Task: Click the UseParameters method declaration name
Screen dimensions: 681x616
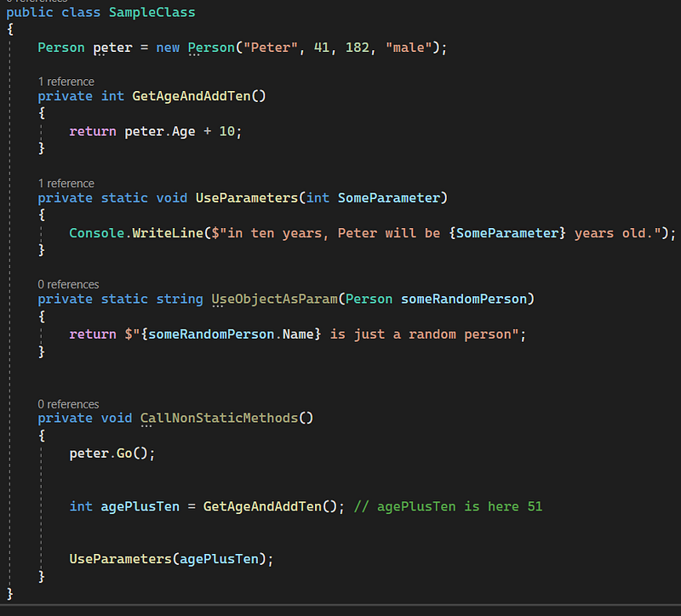Action: (247, 198)
